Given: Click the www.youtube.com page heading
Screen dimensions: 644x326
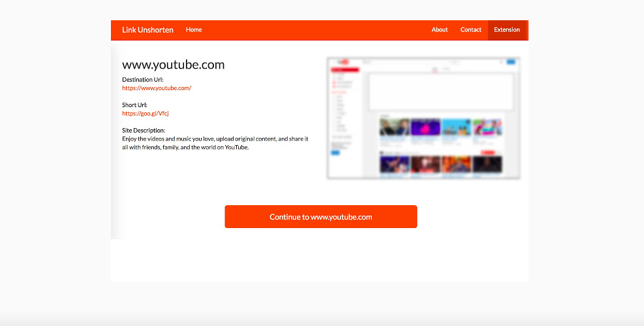Looking at the screenshot, I should 173,65.
